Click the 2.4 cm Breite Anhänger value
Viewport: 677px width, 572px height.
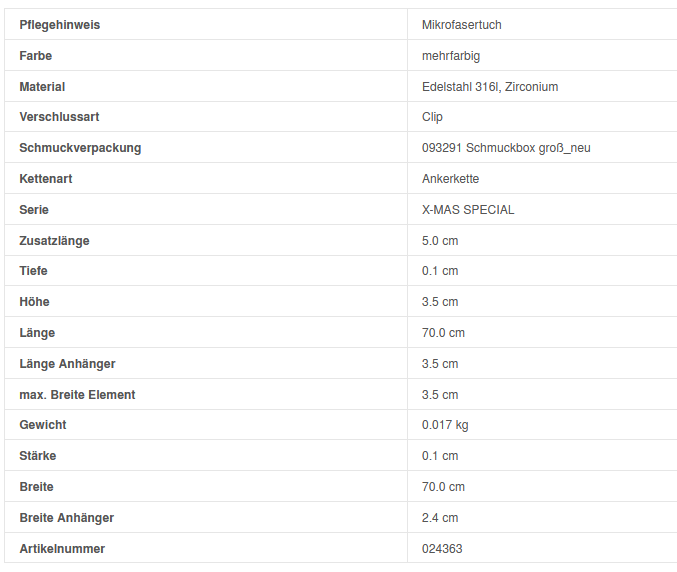(440, 518)
